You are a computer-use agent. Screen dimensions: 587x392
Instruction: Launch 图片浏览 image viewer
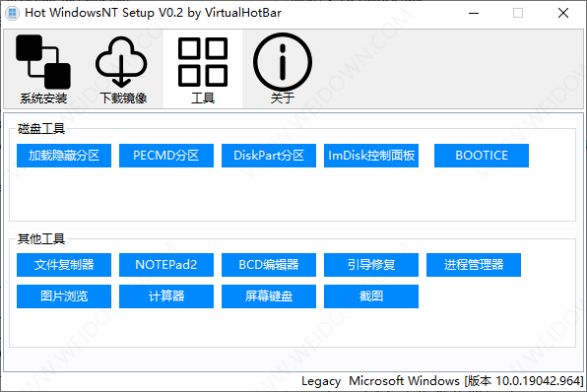click(x=64, y=296)
